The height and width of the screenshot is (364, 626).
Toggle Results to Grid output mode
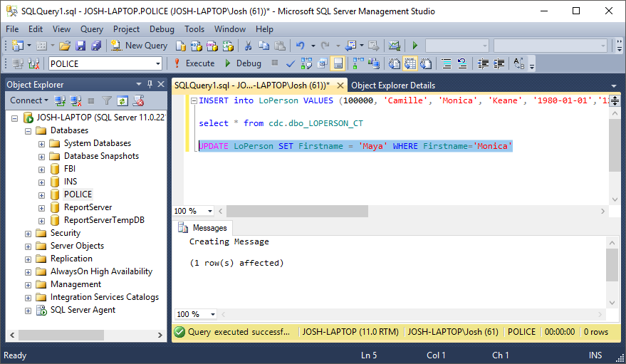[x=410, y=63]
